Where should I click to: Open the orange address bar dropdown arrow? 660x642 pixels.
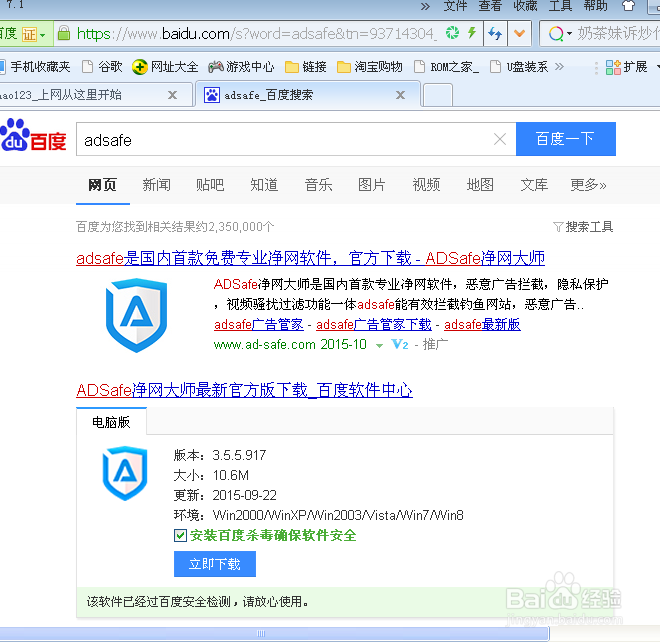click(519, 33)
